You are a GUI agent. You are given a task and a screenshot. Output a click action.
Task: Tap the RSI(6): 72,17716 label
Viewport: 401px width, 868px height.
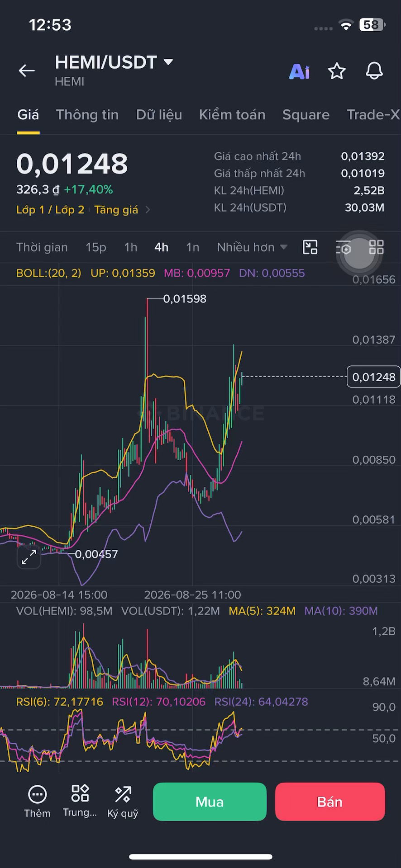(60, 702)
